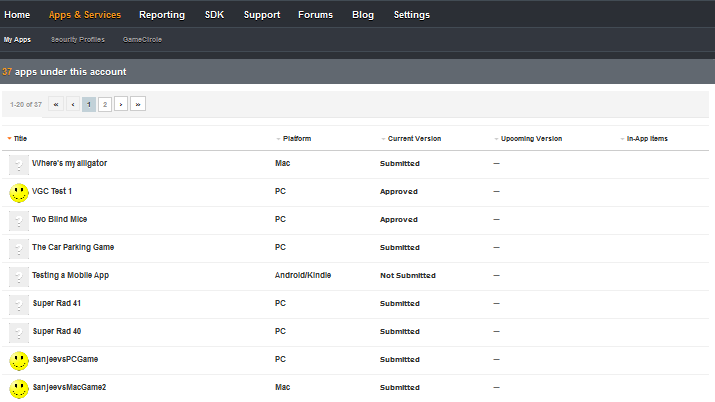Image resolution: width=715 pixels, height=402 pixels.
Task: Sort the list by Title column
Action: tap(20, 139)
